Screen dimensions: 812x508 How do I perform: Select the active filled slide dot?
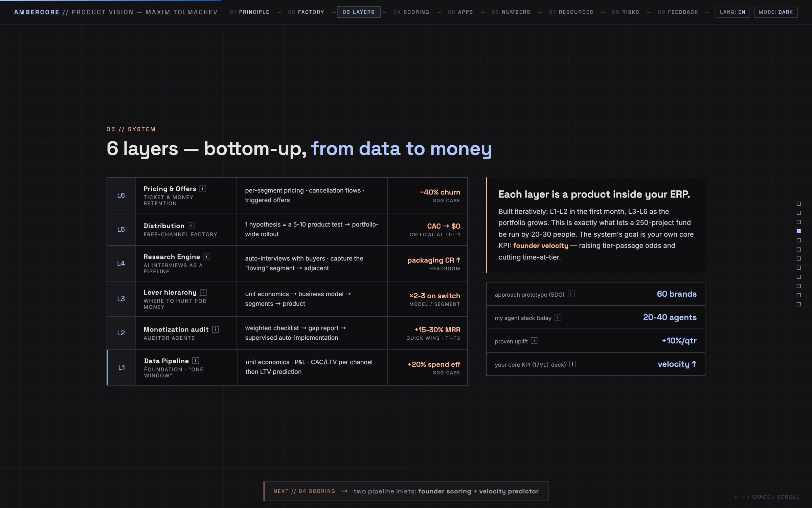799,231
